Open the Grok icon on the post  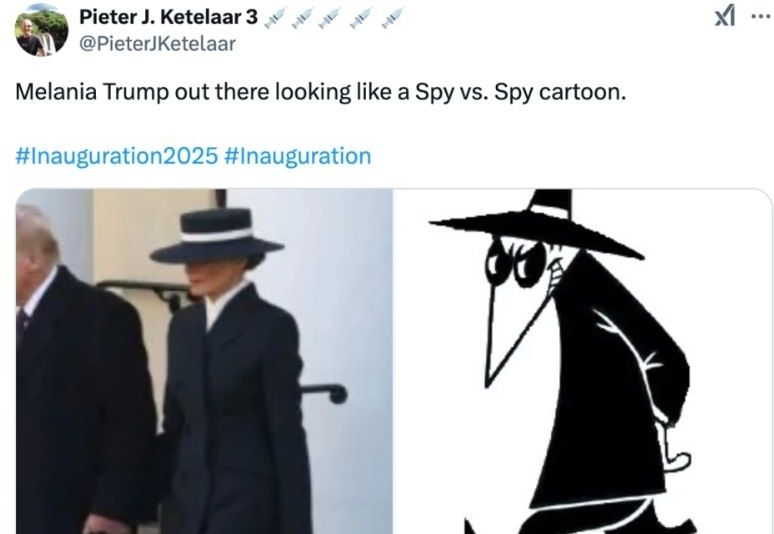click(x=723, y=16)
